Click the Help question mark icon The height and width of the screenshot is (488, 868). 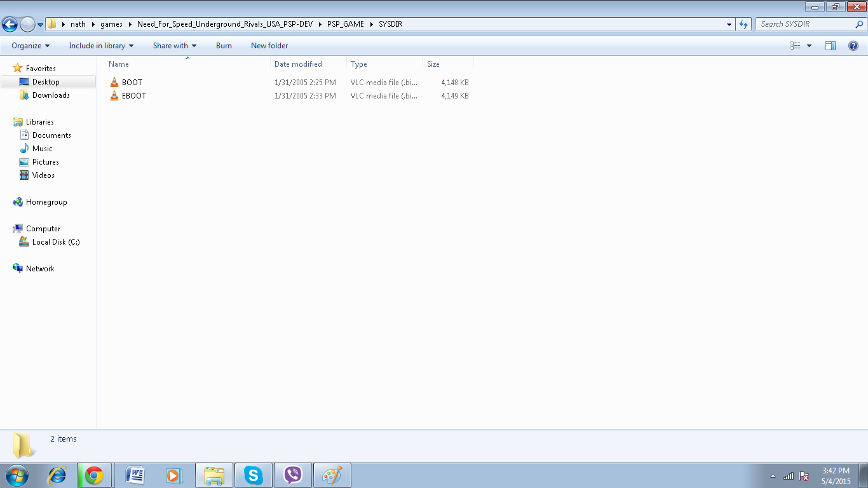pyautogui.click(x=853, y=46)
